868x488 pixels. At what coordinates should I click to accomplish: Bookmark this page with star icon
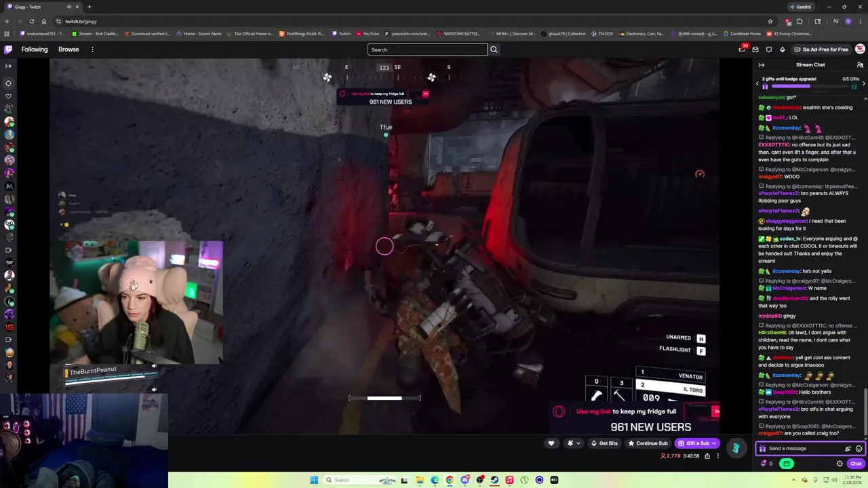pos(770,21)
